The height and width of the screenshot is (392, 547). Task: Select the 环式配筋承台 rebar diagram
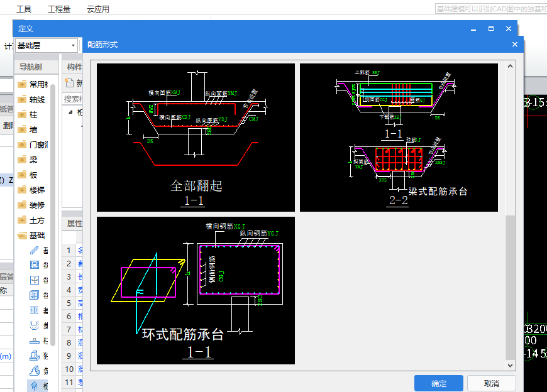click(196, 291)
